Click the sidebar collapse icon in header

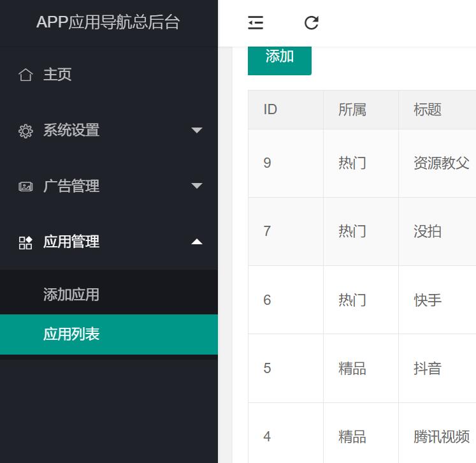[256, 23]
